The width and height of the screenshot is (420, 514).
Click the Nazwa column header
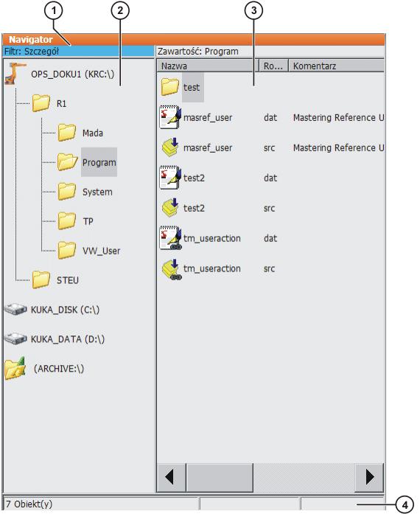tap(208, 66)
